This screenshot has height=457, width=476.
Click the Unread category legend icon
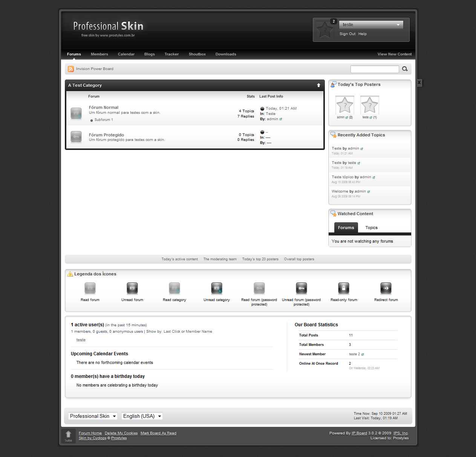pyautogui.click(x=217, y=288)
